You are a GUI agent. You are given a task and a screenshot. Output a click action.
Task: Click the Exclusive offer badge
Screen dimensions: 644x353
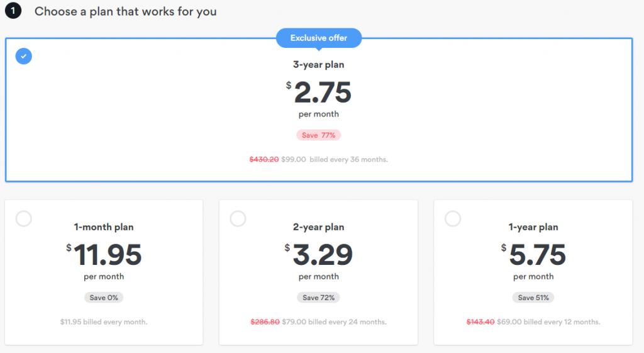[319, 38]
